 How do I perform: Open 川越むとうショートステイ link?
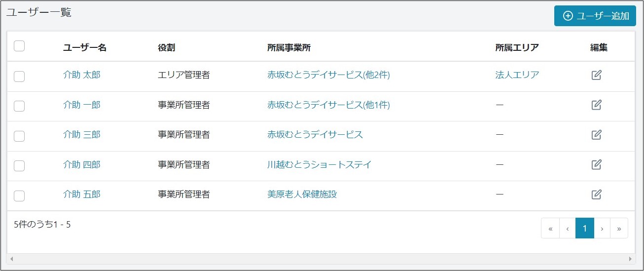point(319,164)
